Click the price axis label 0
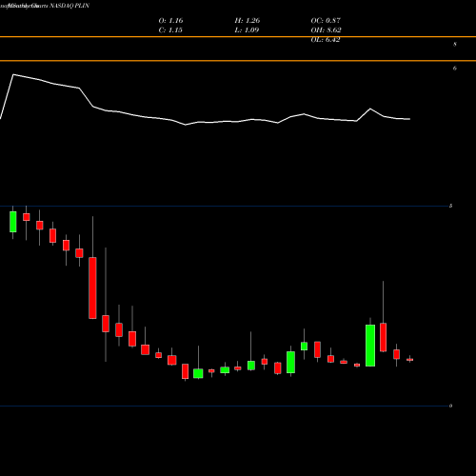The height and width of the screenshot is (476, 476). 451,406
